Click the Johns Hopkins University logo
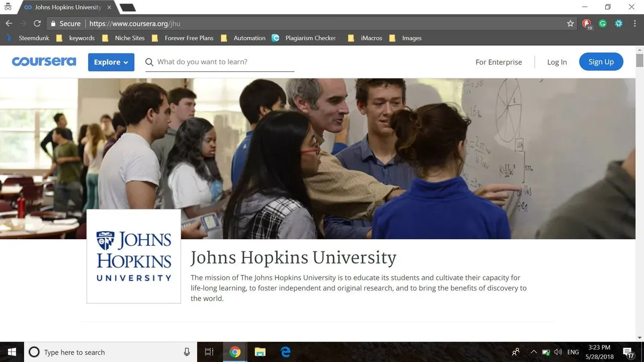Screen dimensions: 644x362 133,256
